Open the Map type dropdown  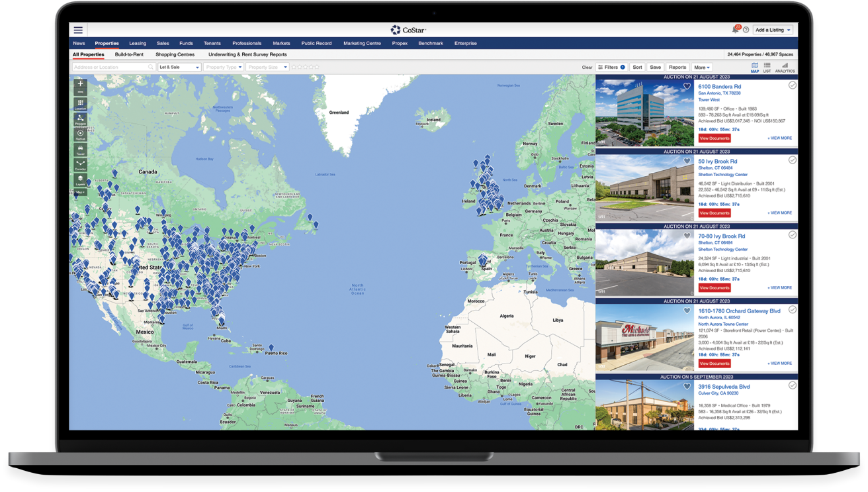80,192
